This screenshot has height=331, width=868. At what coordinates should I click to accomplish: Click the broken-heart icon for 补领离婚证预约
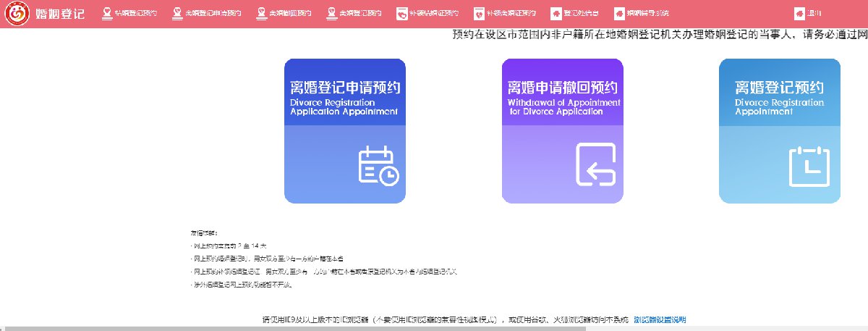click(478, 13)
